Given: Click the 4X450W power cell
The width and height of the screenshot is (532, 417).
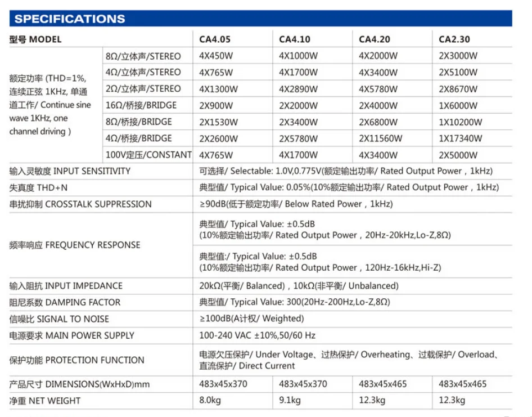Looking at the screenshot, I should tap(216, 56).
